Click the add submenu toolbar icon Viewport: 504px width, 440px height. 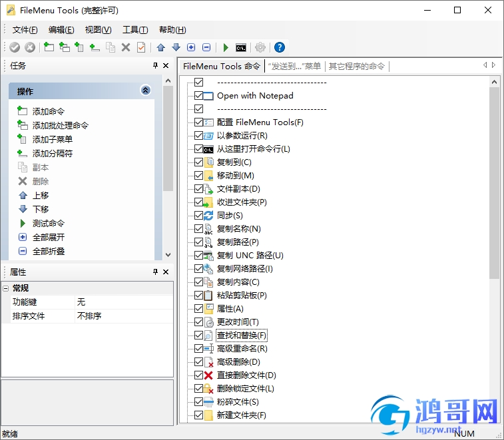[79, 47]
